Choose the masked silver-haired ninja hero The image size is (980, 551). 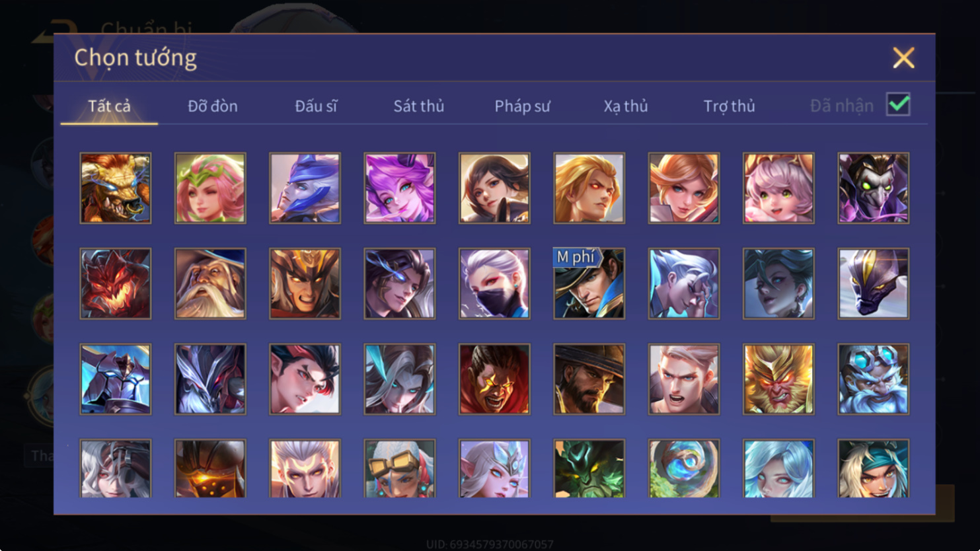pos(494,283)
